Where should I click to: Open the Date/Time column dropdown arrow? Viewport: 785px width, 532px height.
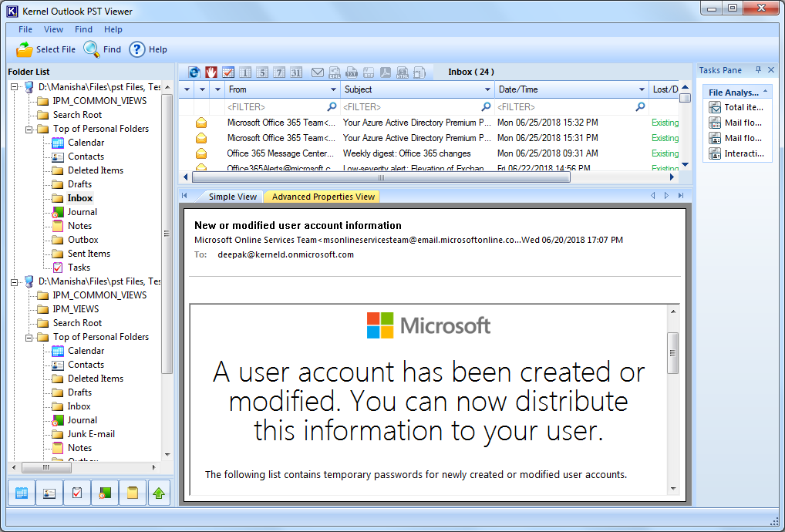pyautogui.click(x=642, y=90)
